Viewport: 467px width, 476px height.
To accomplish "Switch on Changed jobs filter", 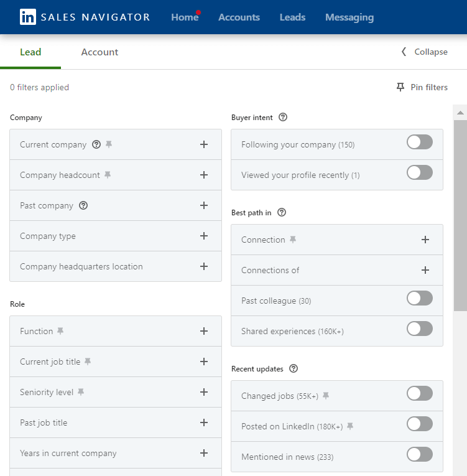I will pyautogui.click(x=420, y=393).
